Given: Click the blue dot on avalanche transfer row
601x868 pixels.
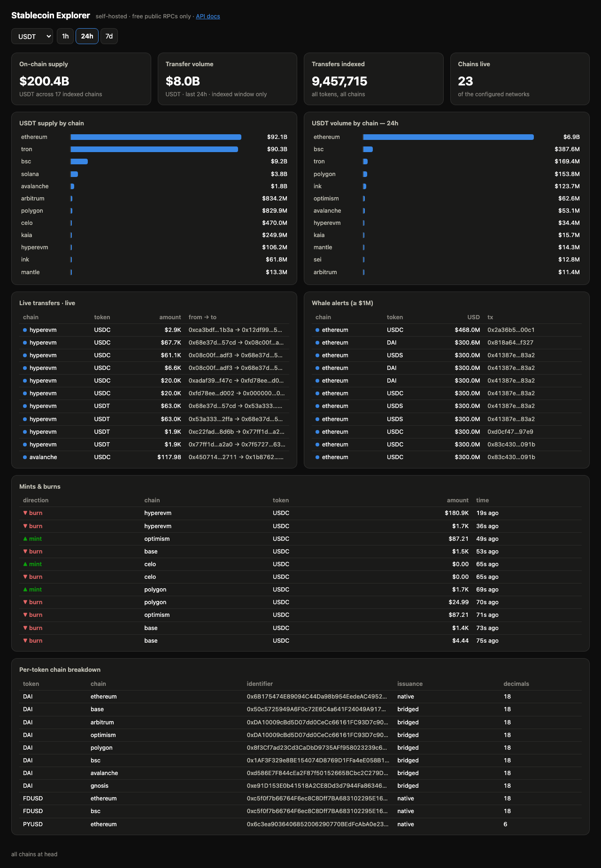Looking at the screenshot, I should click(25, 457).
